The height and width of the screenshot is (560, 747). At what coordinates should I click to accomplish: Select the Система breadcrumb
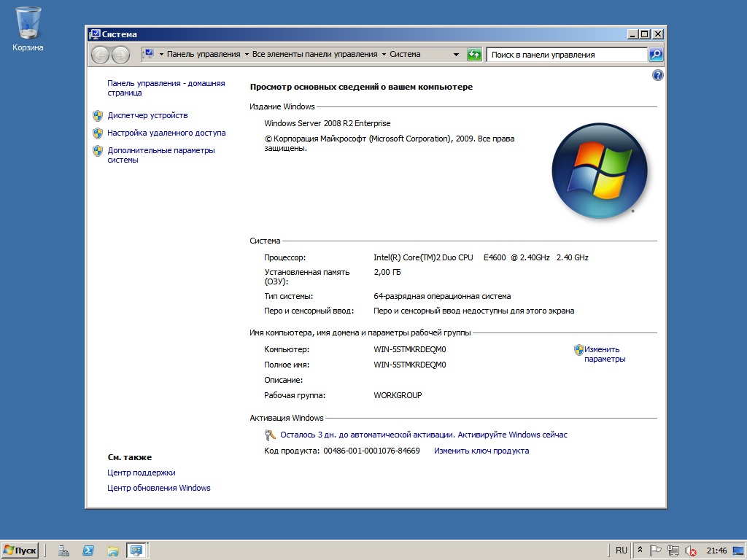[x=405, y=54]
